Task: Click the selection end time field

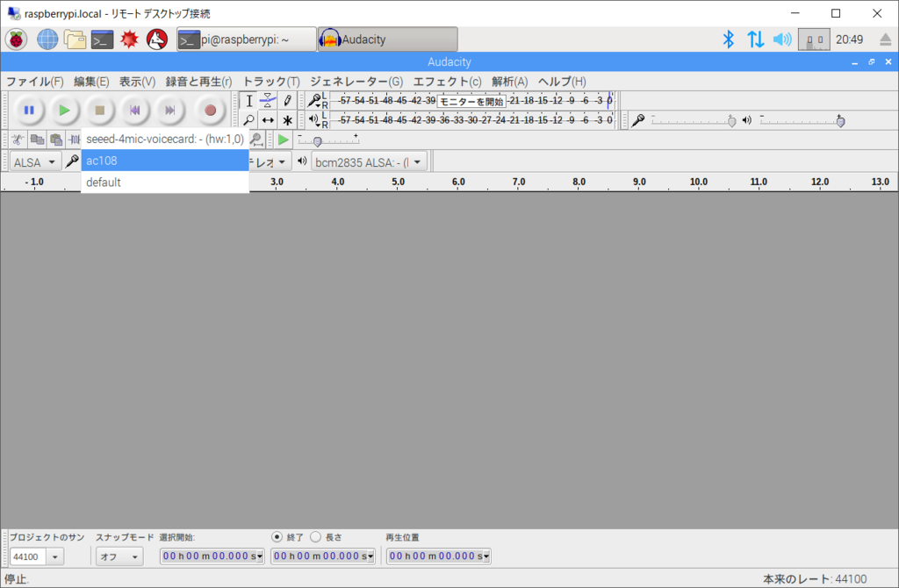Action: pyautogui.click(x=322, y=556)
